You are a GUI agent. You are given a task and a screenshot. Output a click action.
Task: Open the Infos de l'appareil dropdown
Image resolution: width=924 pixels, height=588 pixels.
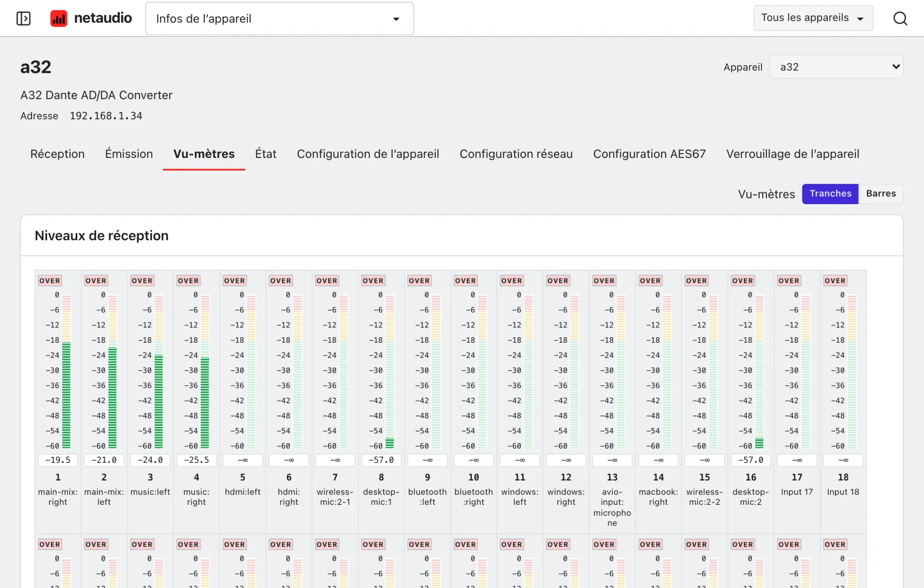(x=280, y=18)
